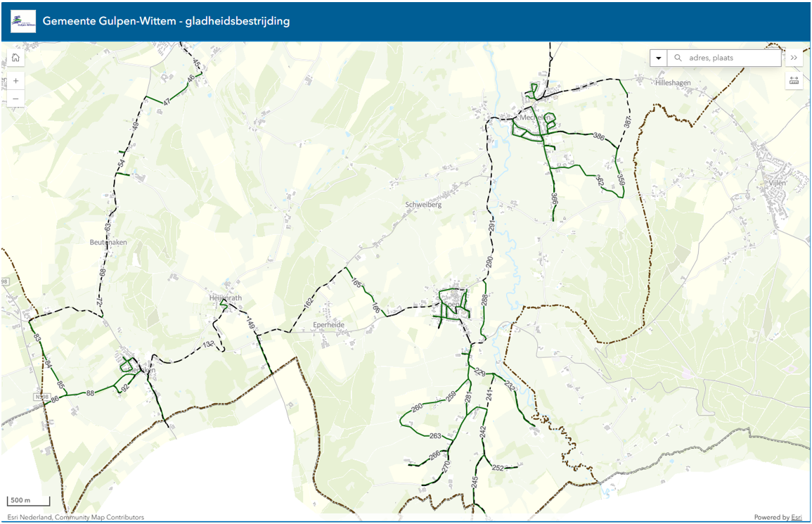Select route segment labeled 291
This screenshot has width=812, height=524.
point(491,226)
